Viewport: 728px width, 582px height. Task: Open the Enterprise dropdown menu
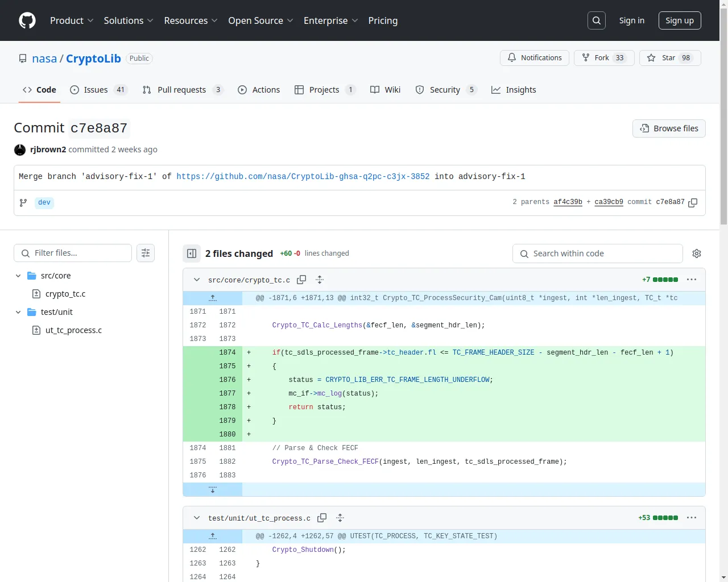pyautogui.click(x=330, y=20)
